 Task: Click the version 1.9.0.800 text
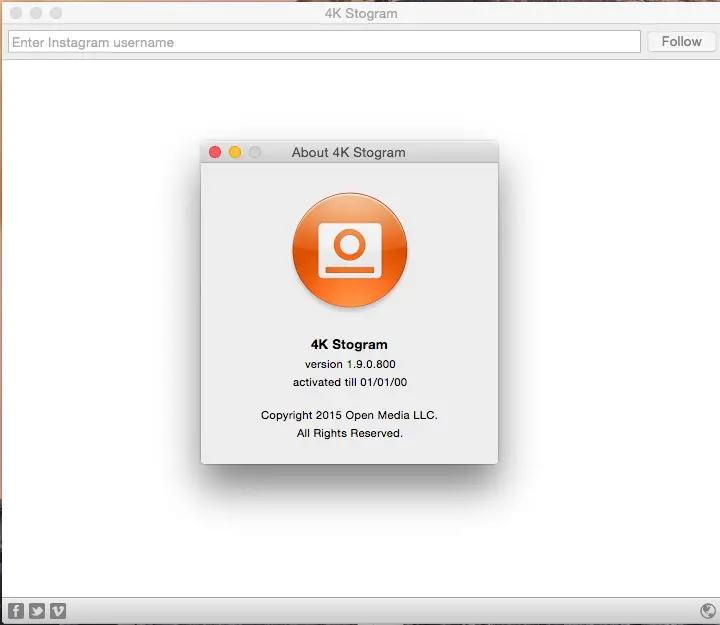click(350, 364)
